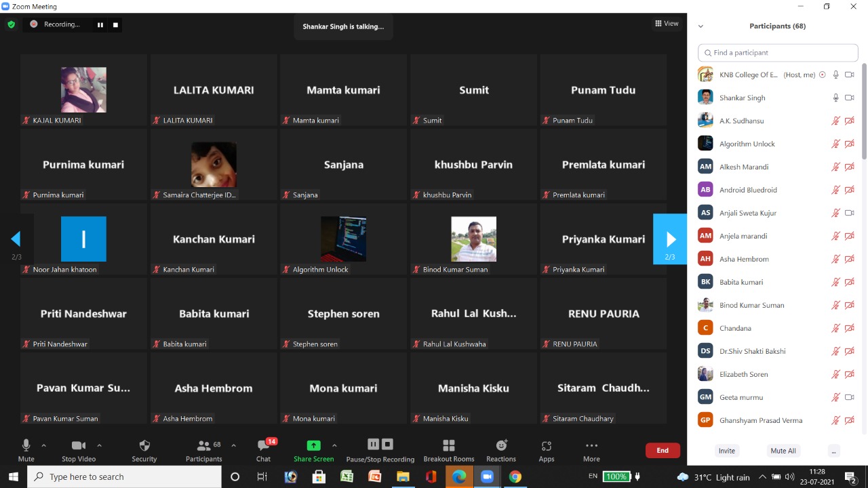This screenshot has width=868, height=488.
Task: Show hidden system tray icons
Action: coord(762,476)
